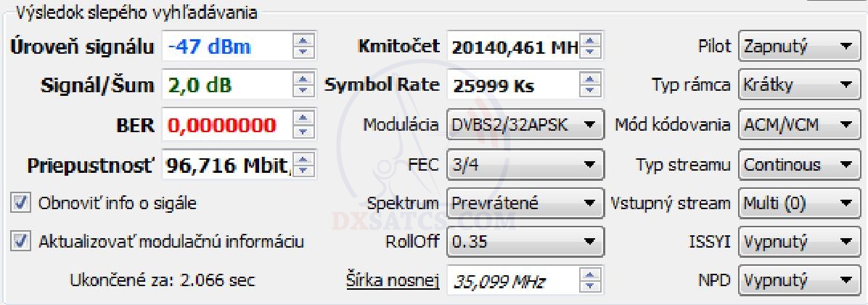Expand the RollOff 0.35 dropdown
Screen dimensions: 868x305
(x=525, y=242)
